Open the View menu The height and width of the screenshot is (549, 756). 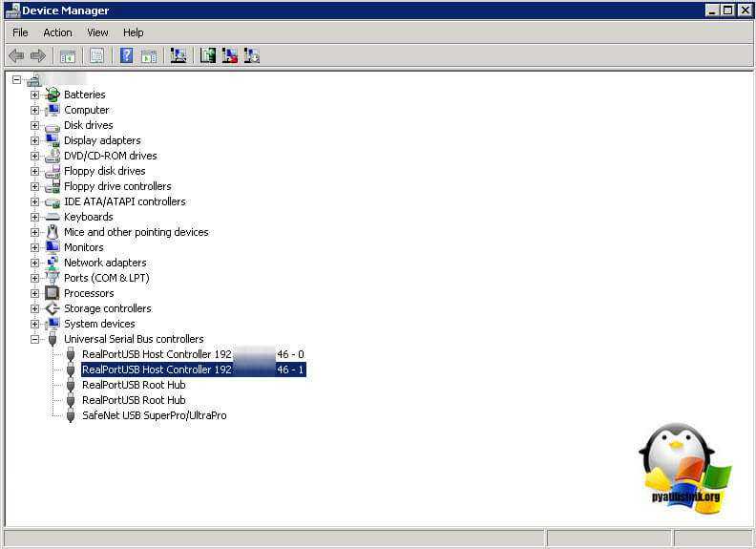(97, 32)
